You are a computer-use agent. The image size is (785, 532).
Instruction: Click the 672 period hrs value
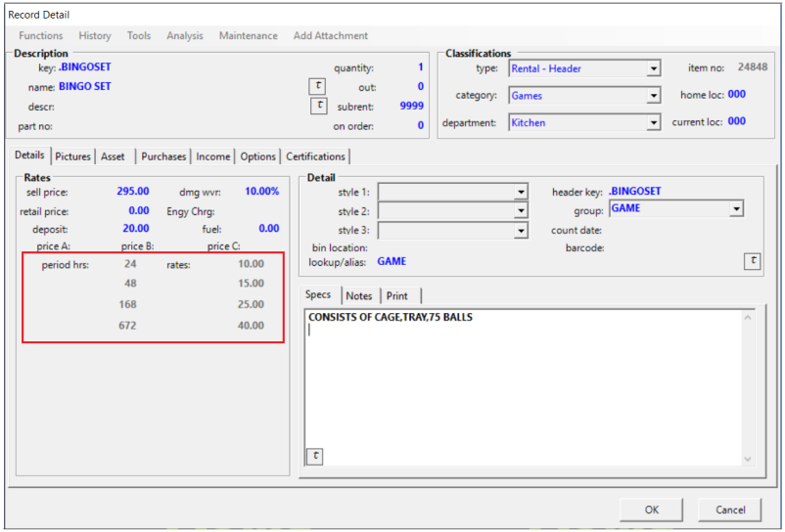tap(127, 326)
